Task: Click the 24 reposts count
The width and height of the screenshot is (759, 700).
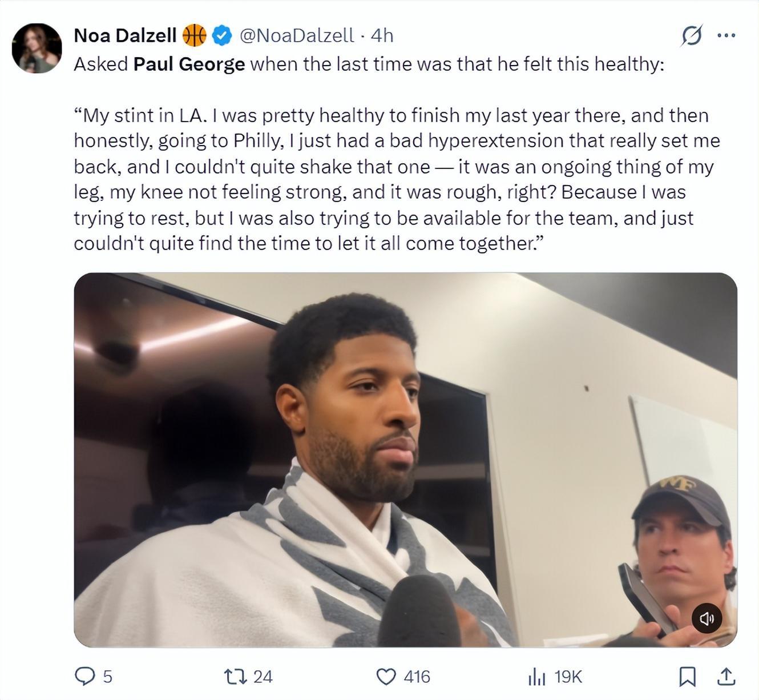Action: click(x=263, y=677)
